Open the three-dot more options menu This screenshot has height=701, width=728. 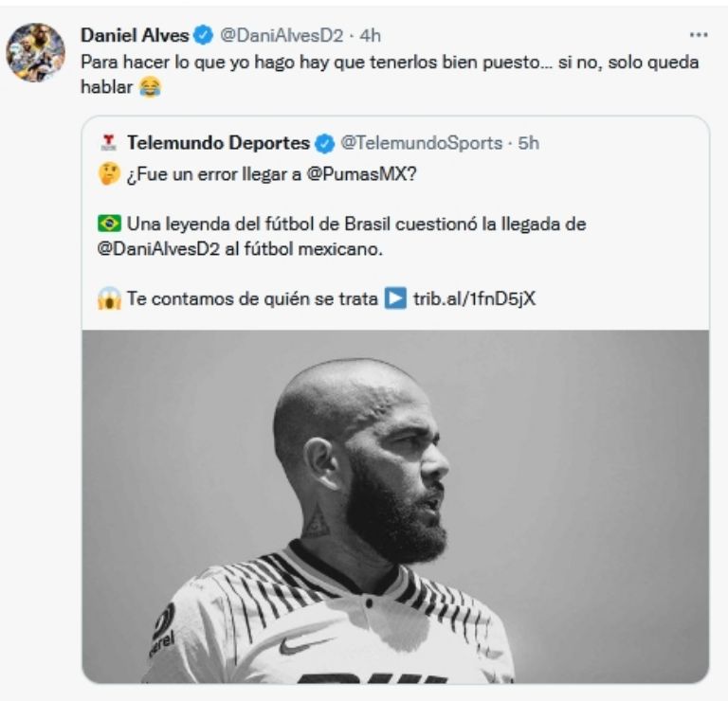coord(699,35)
